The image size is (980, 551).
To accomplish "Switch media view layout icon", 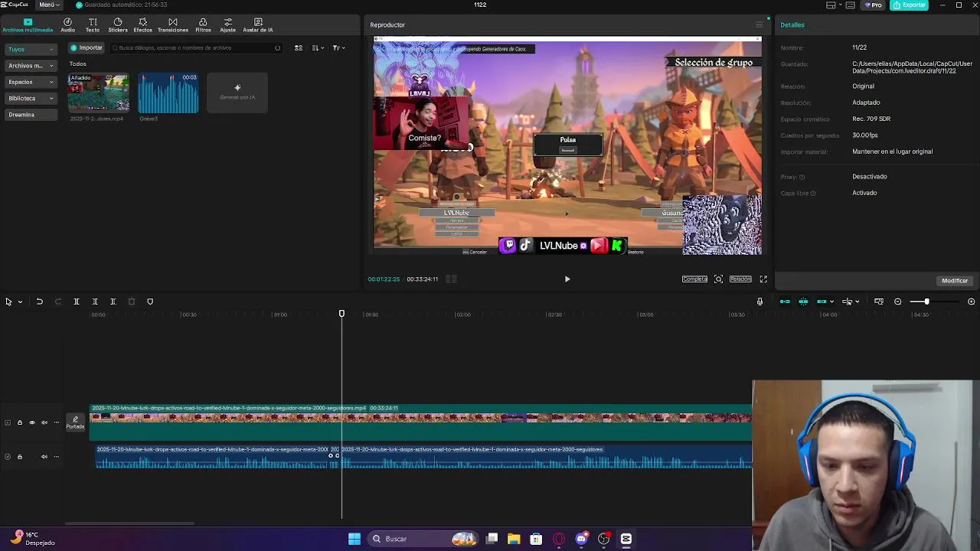I will click(x=299, y=47).
